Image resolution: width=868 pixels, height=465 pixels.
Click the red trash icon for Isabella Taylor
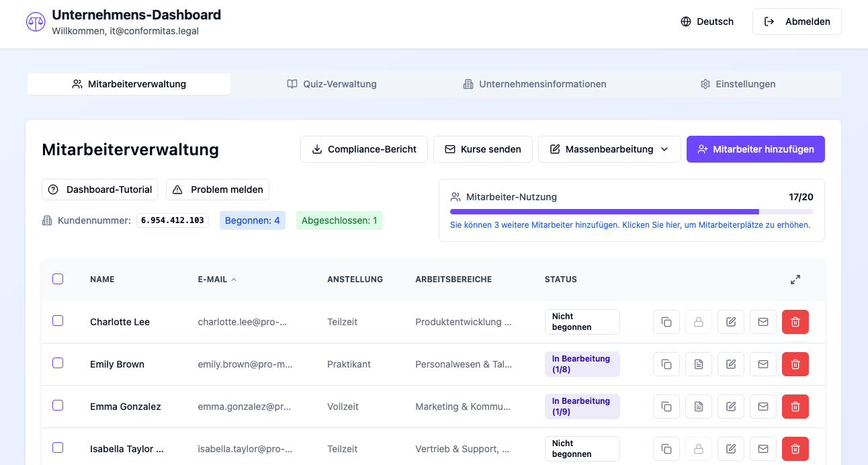coord(795,449)
